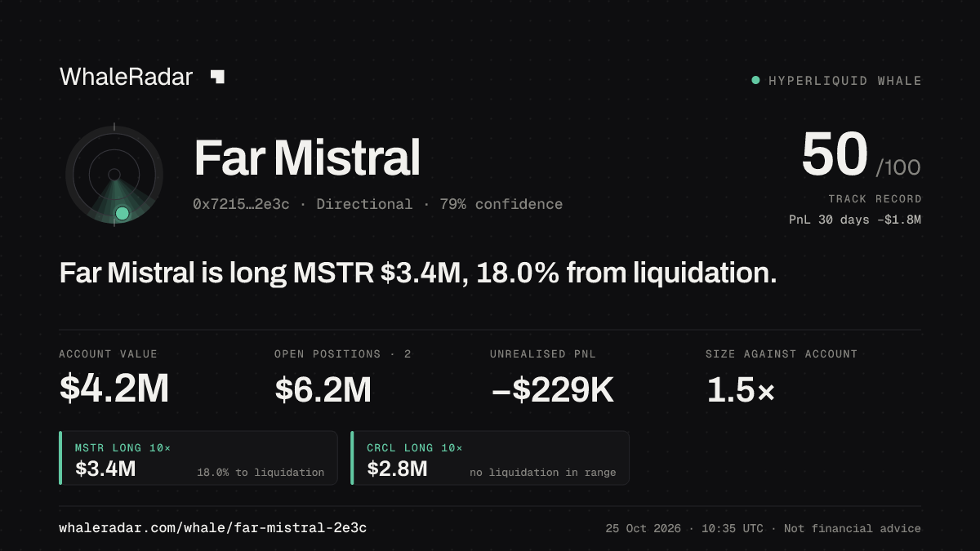Open the CRCL LONG 10× position card
The width and height of the screenshot is (980, 551).
pos(490,458)
